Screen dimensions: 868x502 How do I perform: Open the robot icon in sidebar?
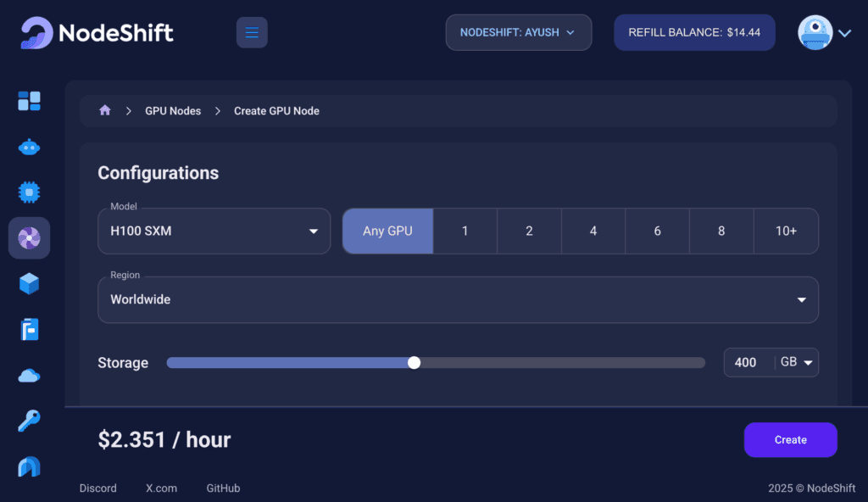click(x=30, y=148)
